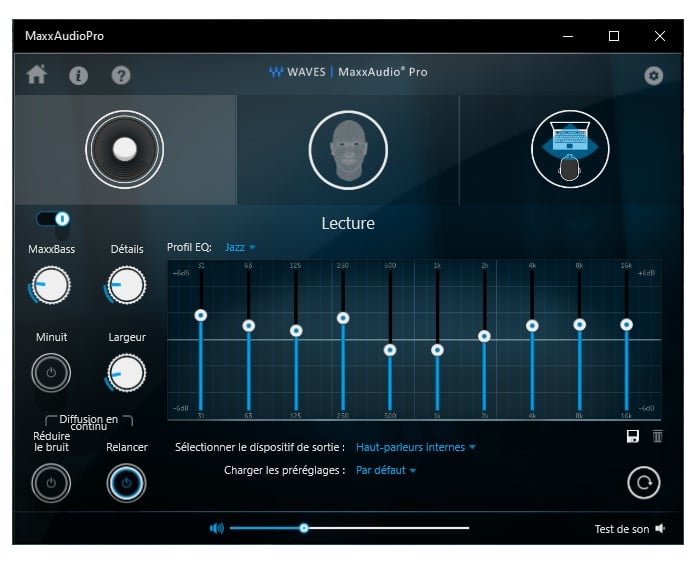Toggle Réduire le bruit power button
The height and width of the screenshot is (564, 696).
tap(51, 483)
